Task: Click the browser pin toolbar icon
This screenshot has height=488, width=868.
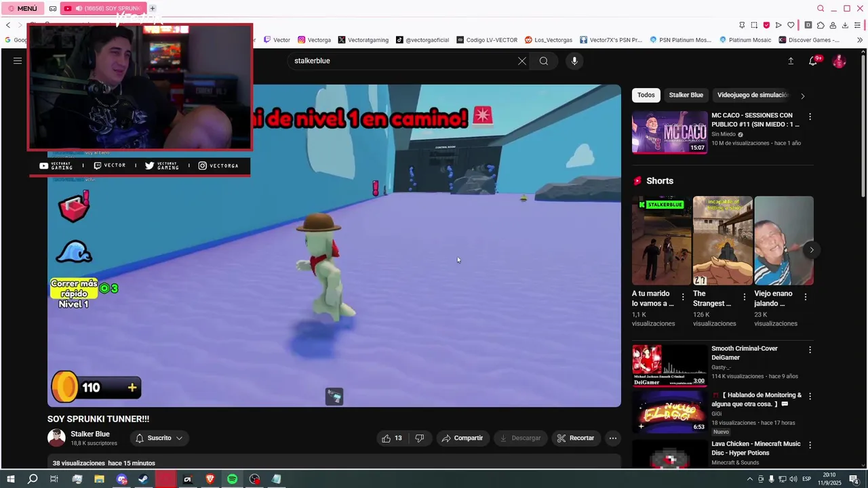Action: coord(742,25)
